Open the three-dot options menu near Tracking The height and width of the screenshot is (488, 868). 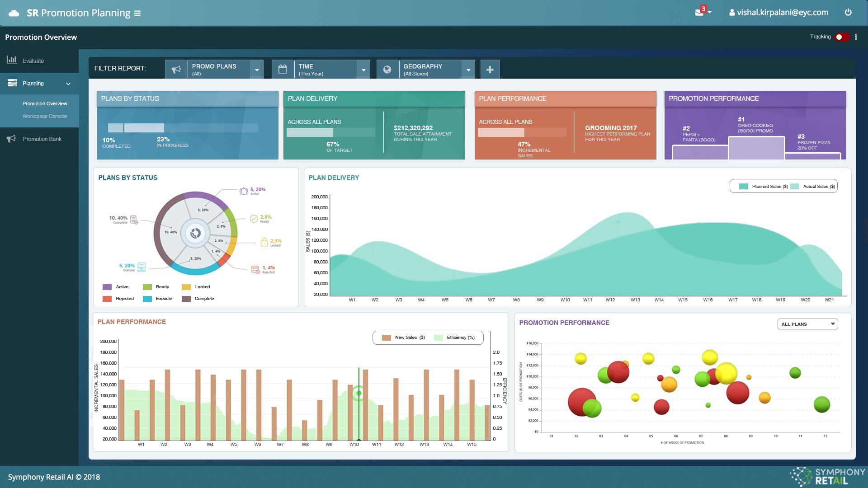(x=856, y=37)
